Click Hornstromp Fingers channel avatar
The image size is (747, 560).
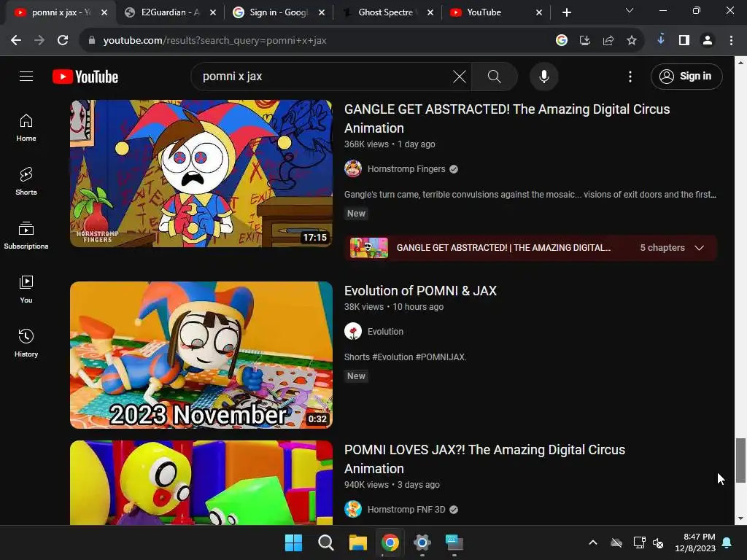click(x=353, y=169)
